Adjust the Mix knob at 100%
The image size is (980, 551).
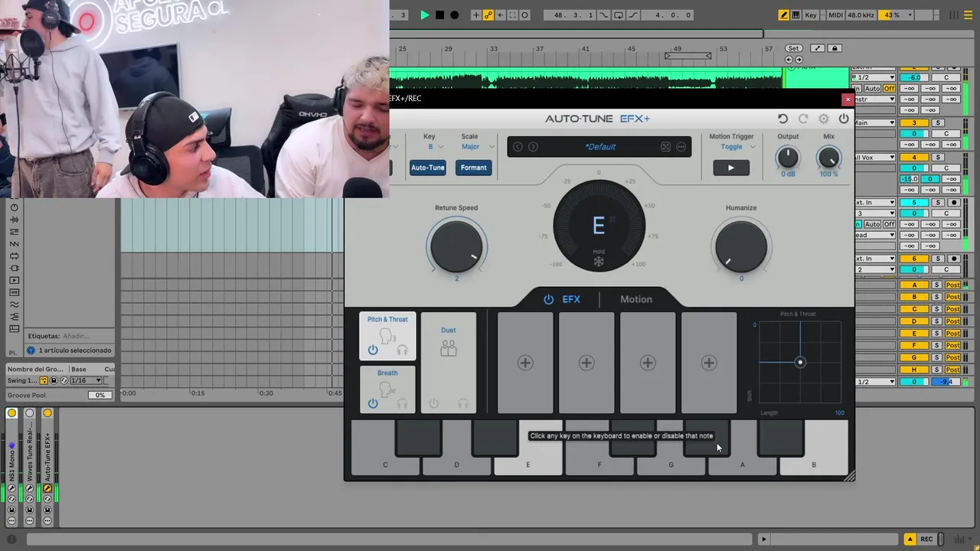tap(828, 158)
